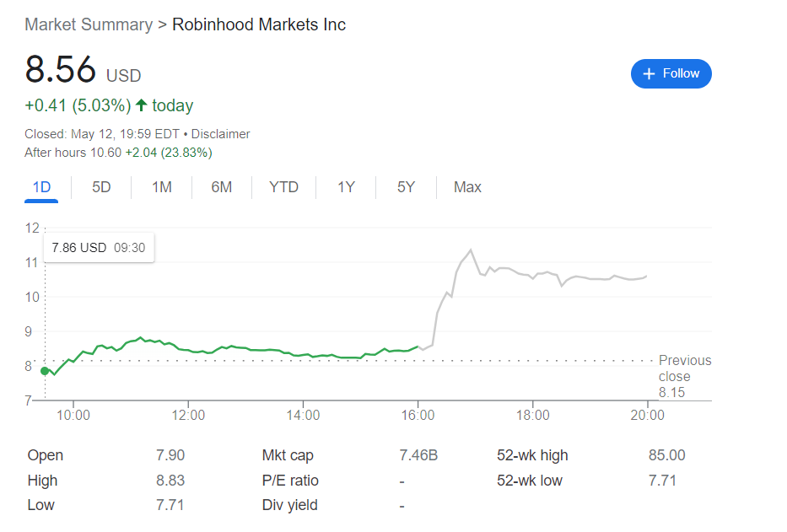Click the +0.41 (5.03%) change text
Viewport: 787px width, 532px height.
tap(78, 105)
